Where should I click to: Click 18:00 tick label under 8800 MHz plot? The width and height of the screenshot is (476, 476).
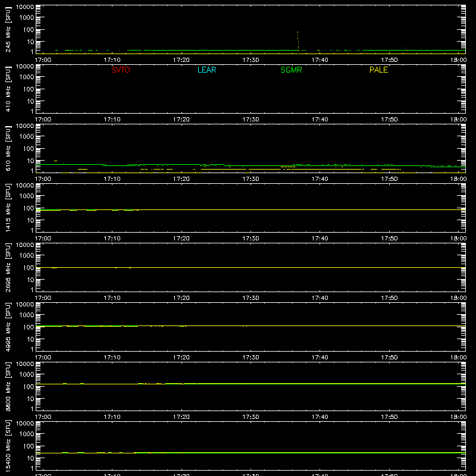coord(458,417)
